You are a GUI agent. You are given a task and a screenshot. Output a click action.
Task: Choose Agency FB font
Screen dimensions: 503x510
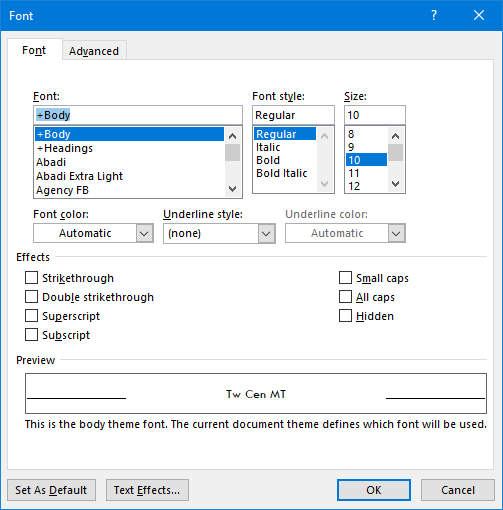point(129,190)
